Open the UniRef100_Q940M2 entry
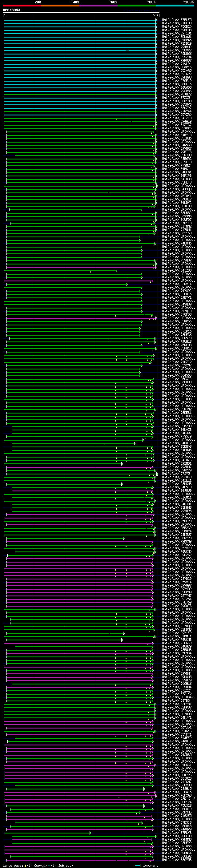 click(177, 47)
